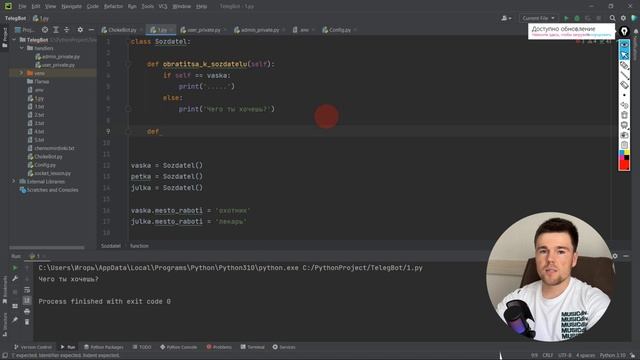This screenshot has width=640, height=360.
Task: Select the cursor arrow tool in drawing toolbar
Action: coord(624,55)
